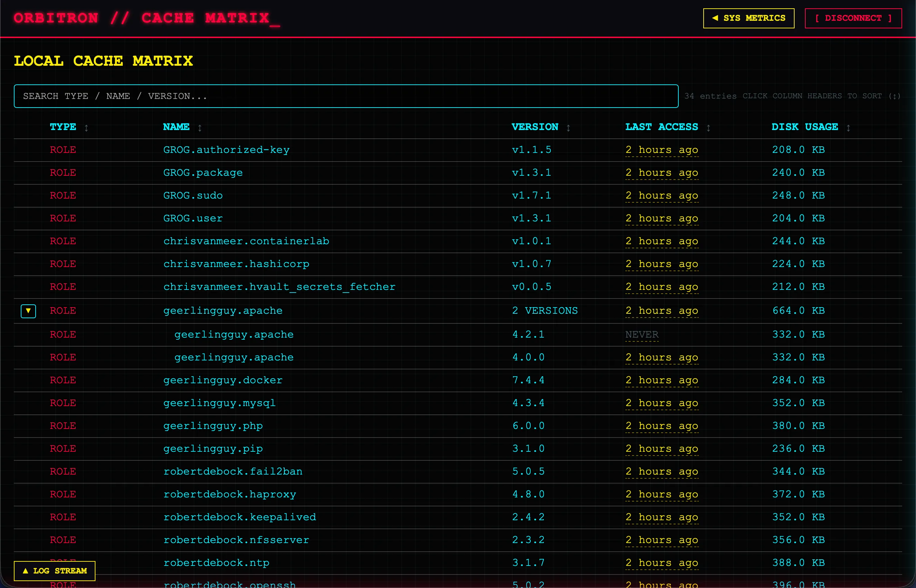This screenshot has height=588, width=916.
Task: Click the NEVER last access value
Action: 642,334
